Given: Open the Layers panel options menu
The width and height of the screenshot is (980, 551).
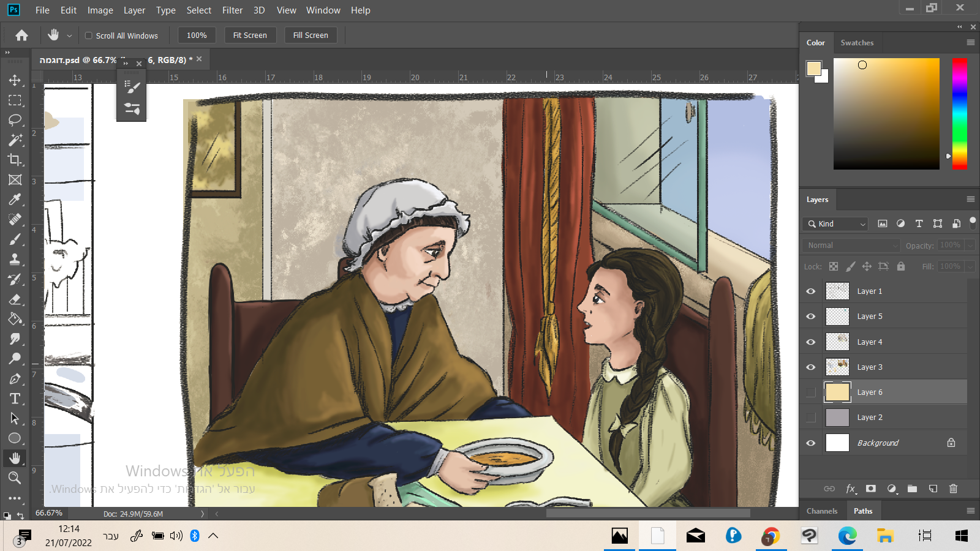Looking at the screenshot, I should tap(970, 200).
